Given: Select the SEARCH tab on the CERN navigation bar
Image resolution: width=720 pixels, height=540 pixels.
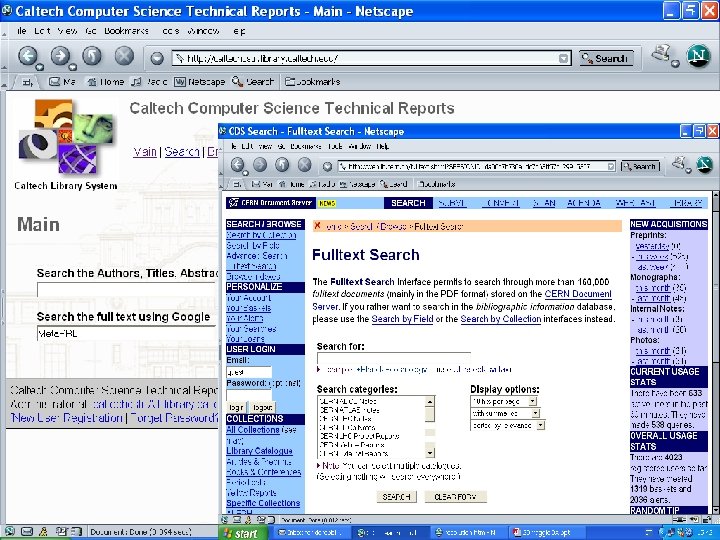Looking at the screenshot, I should (x=408, y=203).
